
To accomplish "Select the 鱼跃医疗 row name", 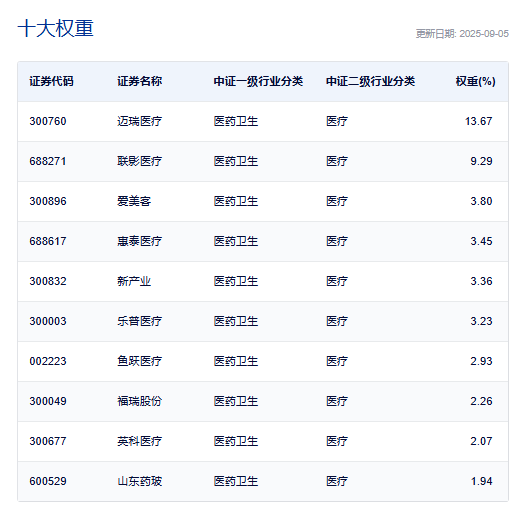I will [139, 361].
